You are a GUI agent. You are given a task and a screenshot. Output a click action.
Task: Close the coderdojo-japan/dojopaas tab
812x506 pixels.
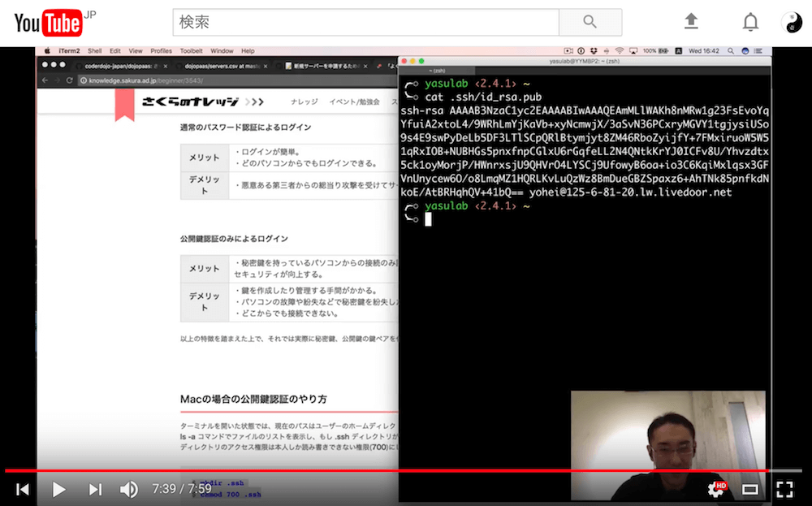(166, 67)
